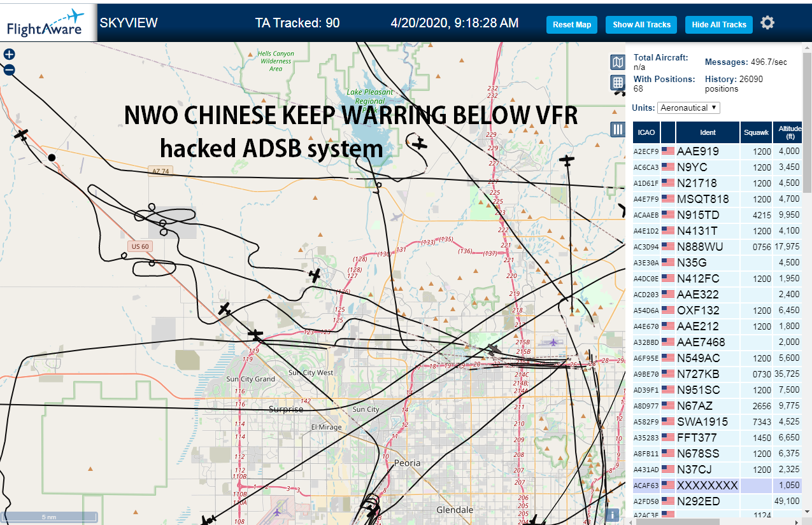Screen dimensions: 812x525
Task: Select the N412FC aircraft row
Action: [717, 279]
